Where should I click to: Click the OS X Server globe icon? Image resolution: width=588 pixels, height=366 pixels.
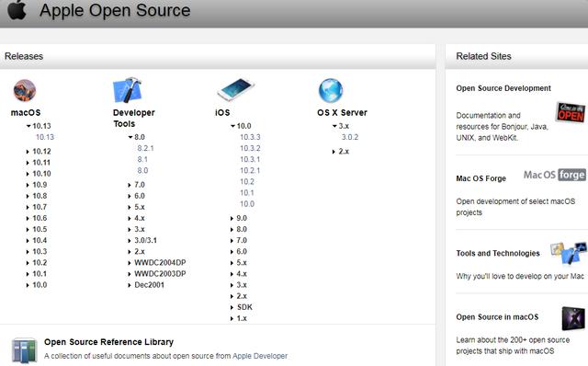click(x=331, y=90)
